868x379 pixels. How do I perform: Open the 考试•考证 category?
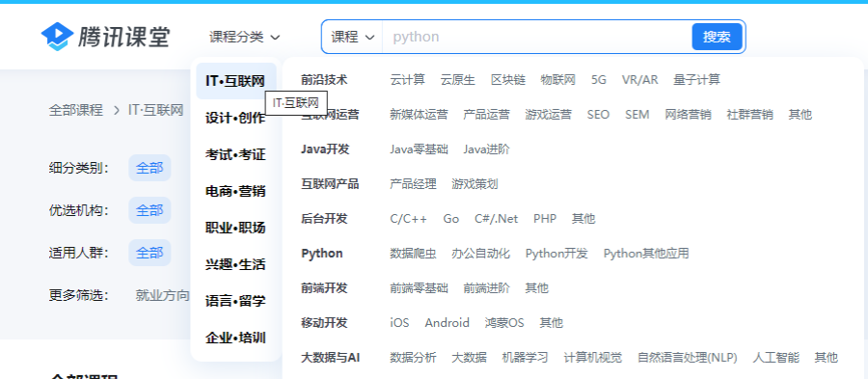point(236,154)
